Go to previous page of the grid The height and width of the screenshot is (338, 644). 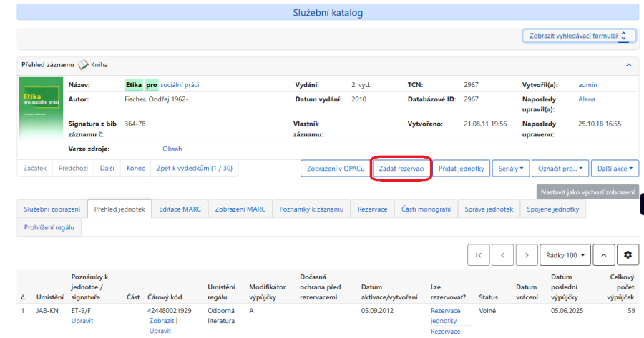click(x=502, y=254)
